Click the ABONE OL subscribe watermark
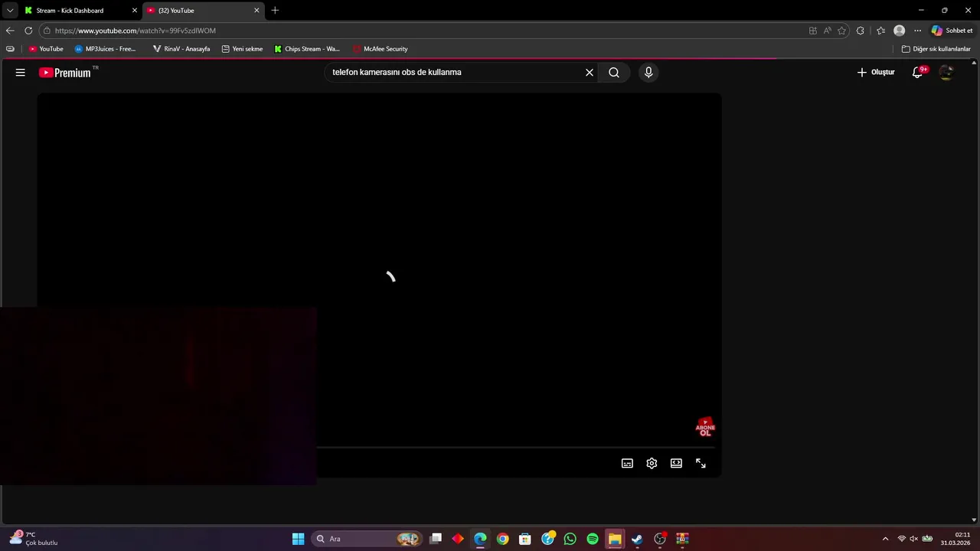The width and height of the screenshot is (980, 551). pos(705,428)
